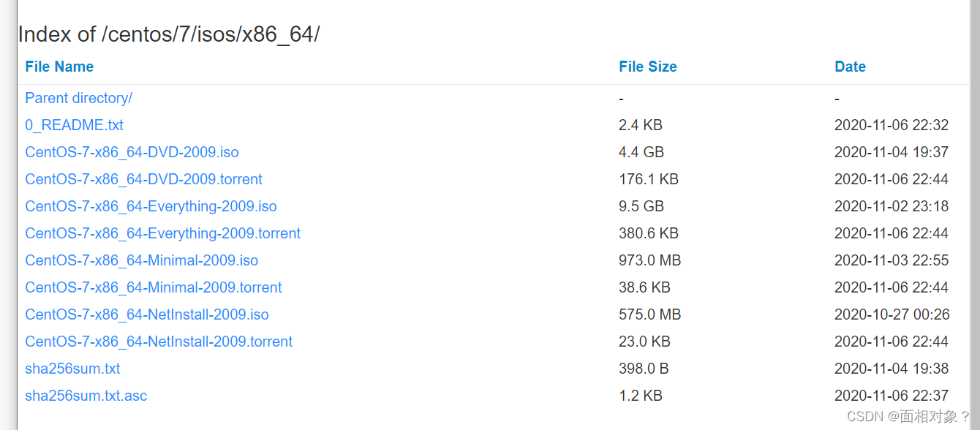This screenshot has width=980, height=430.
Task: Sort listing by File Size column
Action: point(648,67)
